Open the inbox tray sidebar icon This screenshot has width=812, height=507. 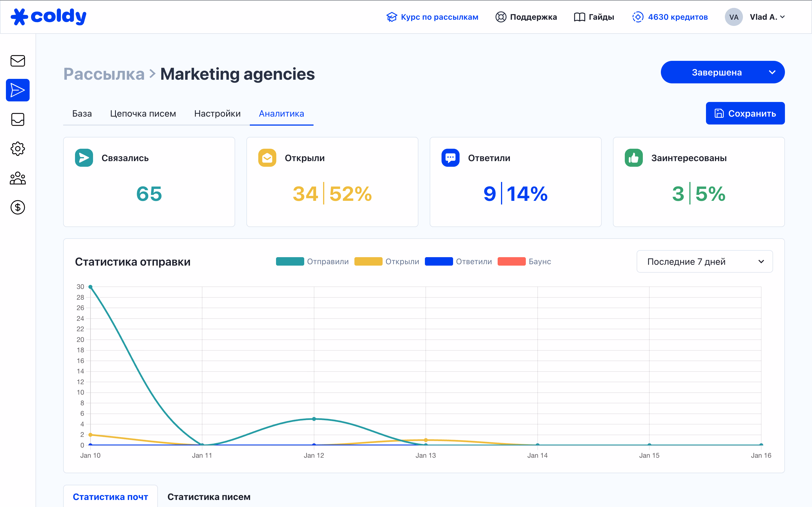pyautogui.click(x=18, y=119)
